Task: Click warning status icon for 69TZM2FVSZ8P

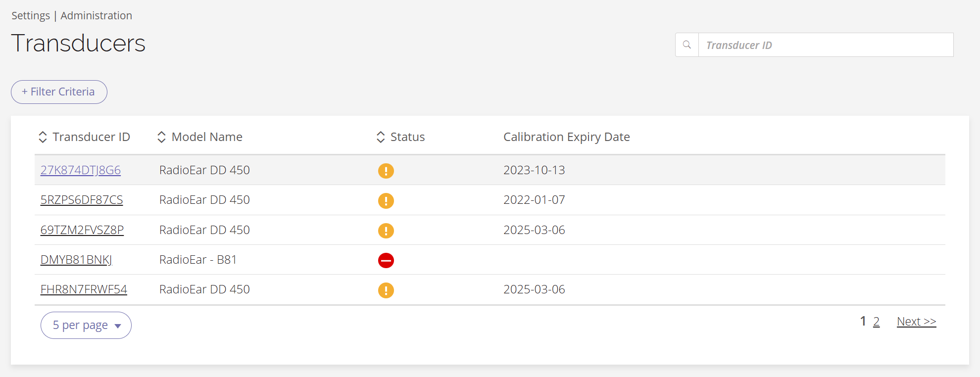Action: point(386,231)
